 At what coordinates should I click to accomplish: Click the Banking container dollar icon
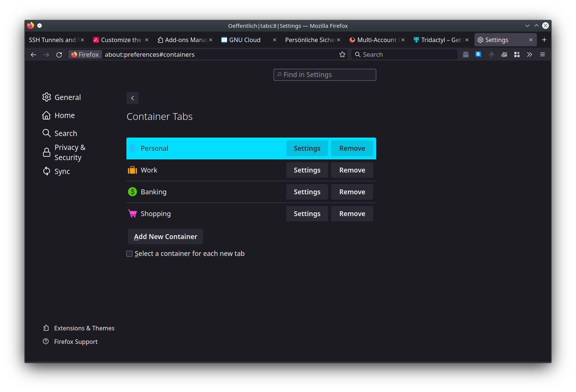[132, 191]
